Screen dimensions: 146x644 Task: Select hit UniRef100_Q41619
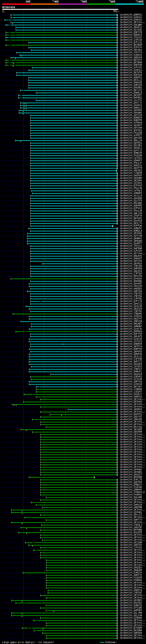pos(131,374)
